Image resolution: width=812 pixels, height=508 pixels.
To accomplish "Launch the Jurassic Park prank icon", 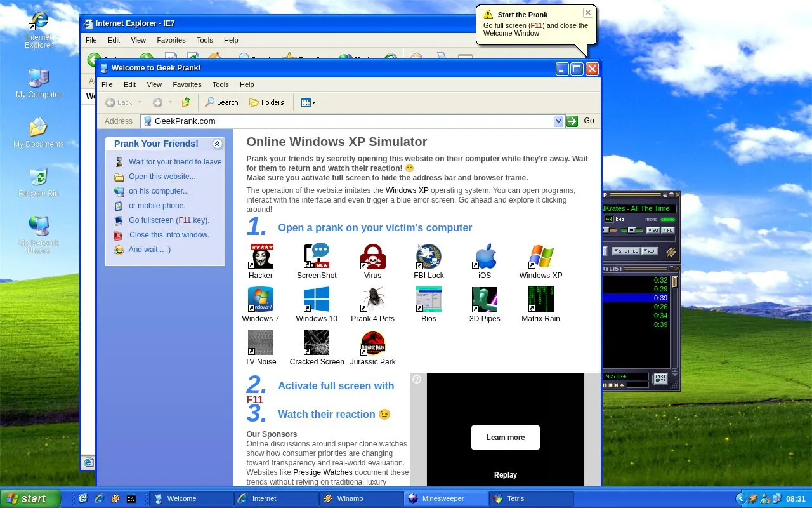I will click(x=372, y=348).
